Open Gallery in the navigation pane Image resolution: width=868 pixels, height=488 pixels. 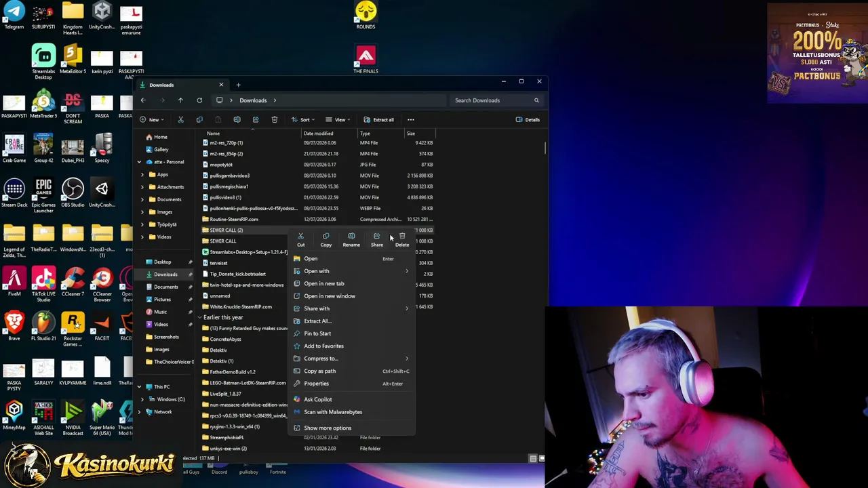coord(160,149)
